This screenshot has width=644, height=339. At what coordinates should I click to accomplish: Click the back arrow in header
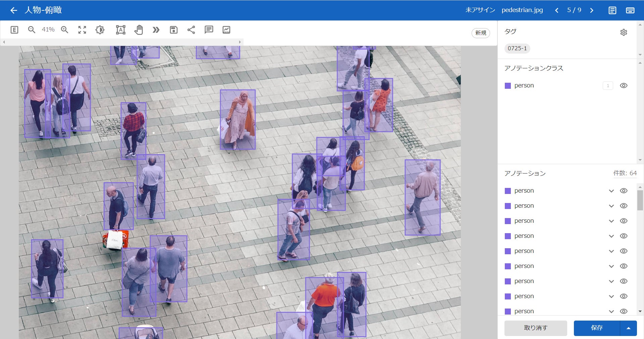(13, 10)
